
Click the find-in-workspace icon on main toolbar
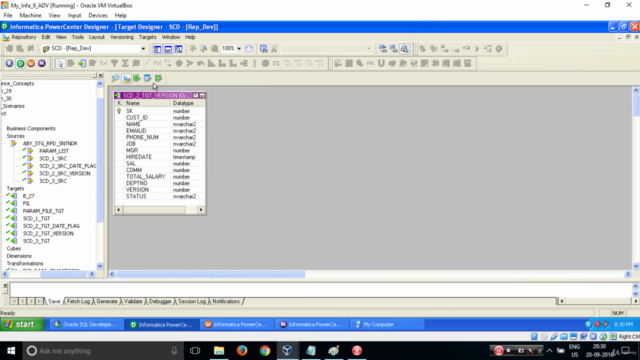(x=264, y=49)
